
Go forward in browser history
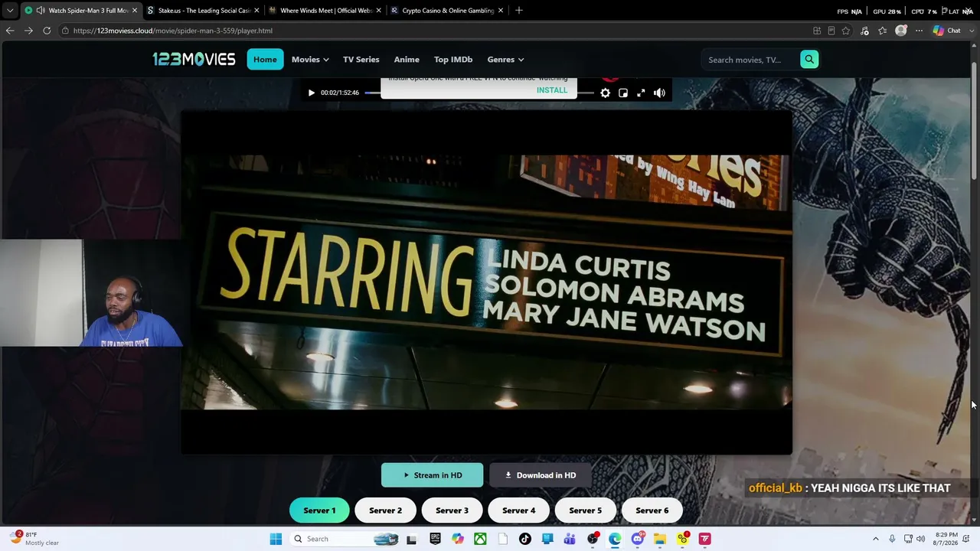pyautogui.click(x=28, y=31)
